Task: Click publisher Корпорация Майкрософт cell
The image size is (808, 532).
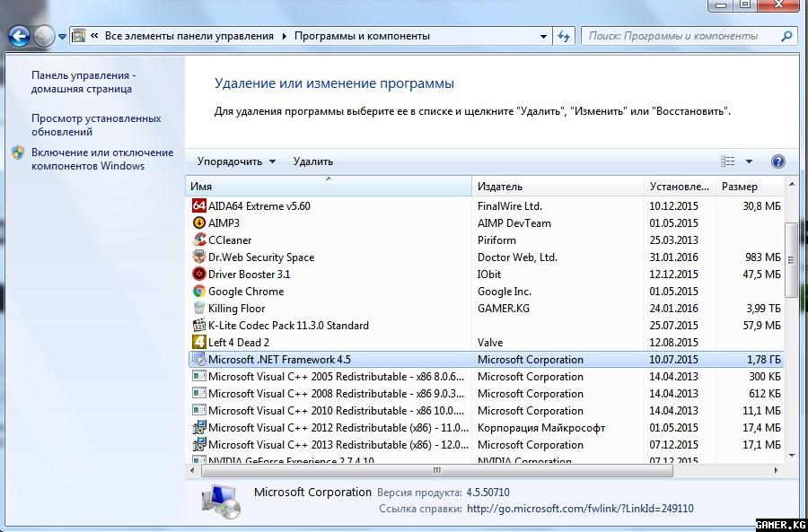Action: coord(541,427)
